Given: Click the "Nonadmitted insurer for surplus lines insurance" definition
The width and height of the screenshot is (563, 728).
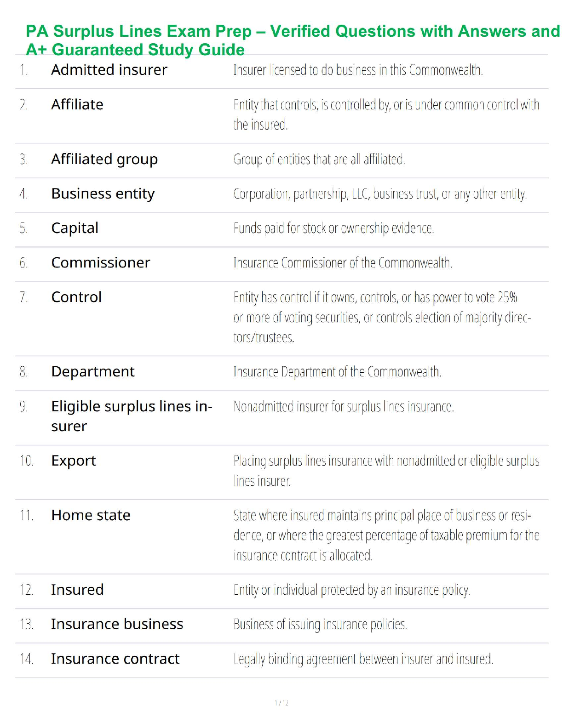Looking at the screenshot, I should (x=344, y=406).
